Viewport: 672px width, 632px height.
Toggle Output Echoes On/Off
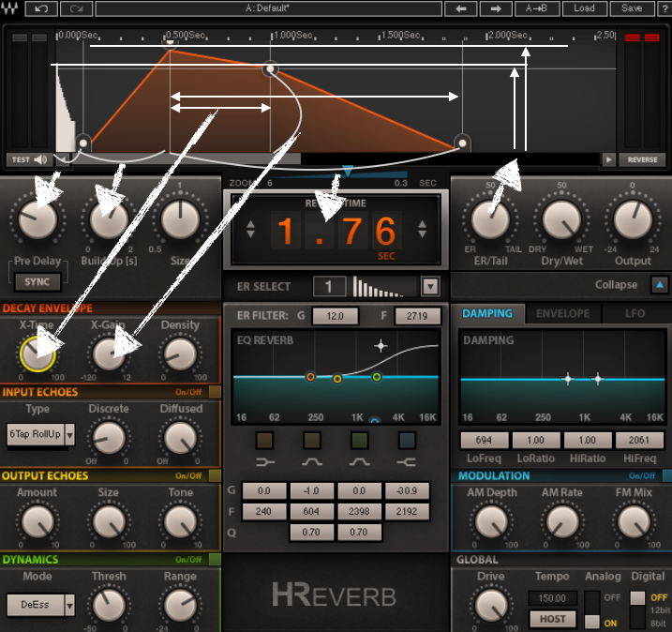pyautogui.click(x=215, y=475)
